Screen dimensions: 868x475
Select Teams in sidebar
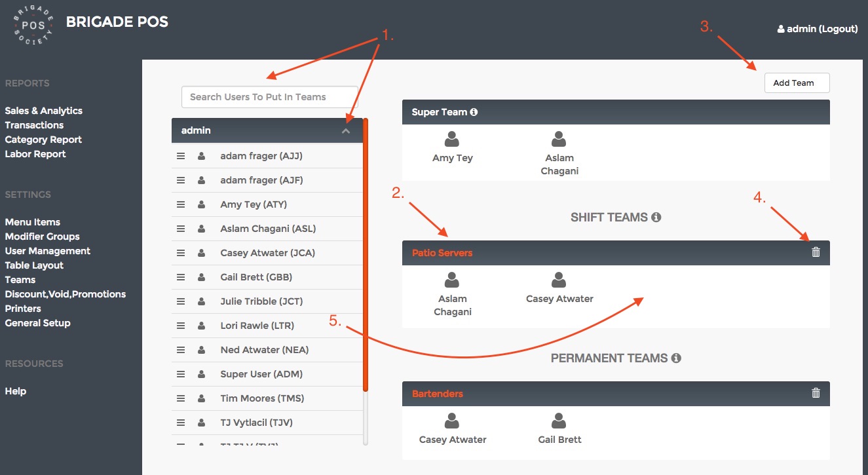click(x=20, y=280)
